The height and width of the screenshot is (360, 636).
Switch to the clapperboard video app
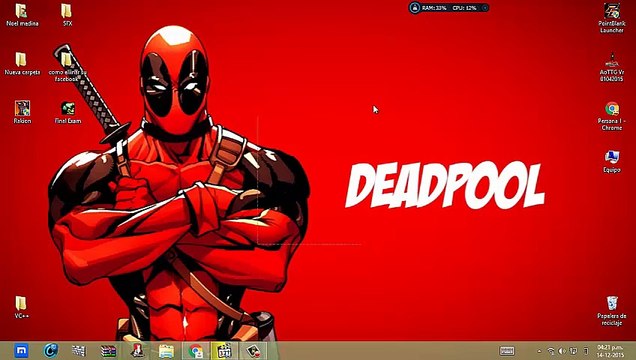click(224, 351)
